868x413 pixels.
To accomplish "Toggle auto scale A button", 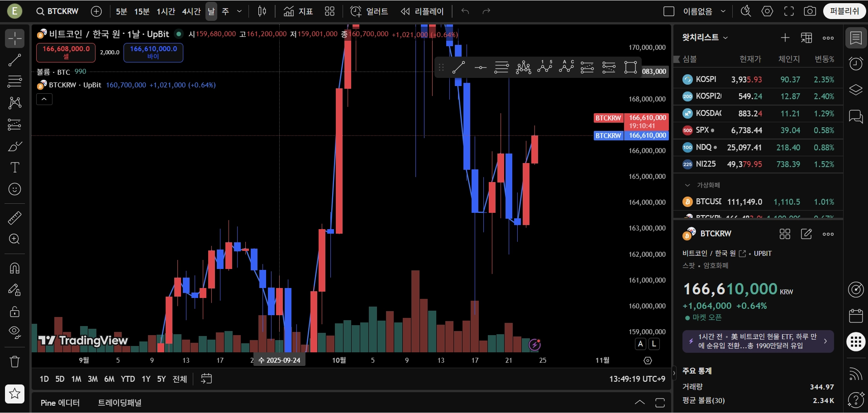I will pos(640,344).
